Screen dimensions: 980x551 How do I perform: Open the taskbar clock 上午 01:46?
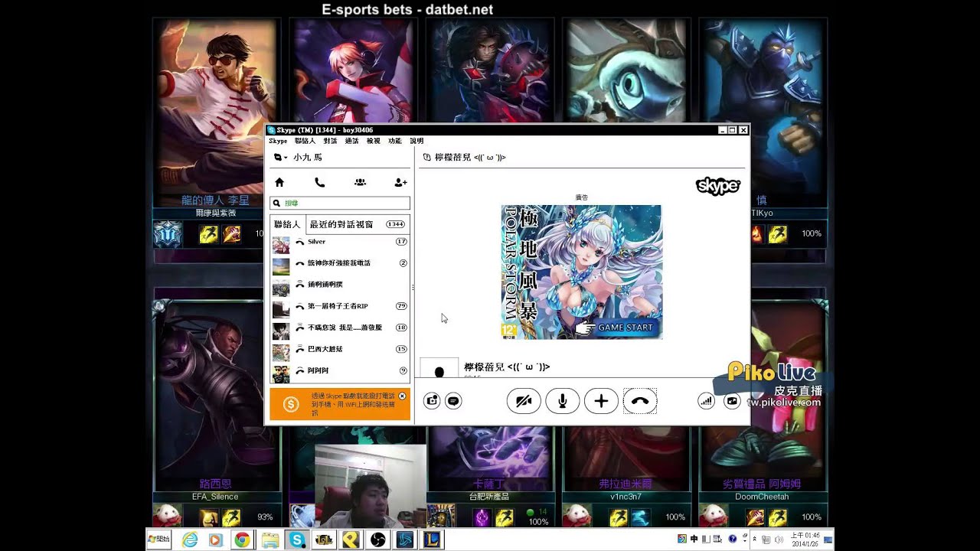point(804,540)
